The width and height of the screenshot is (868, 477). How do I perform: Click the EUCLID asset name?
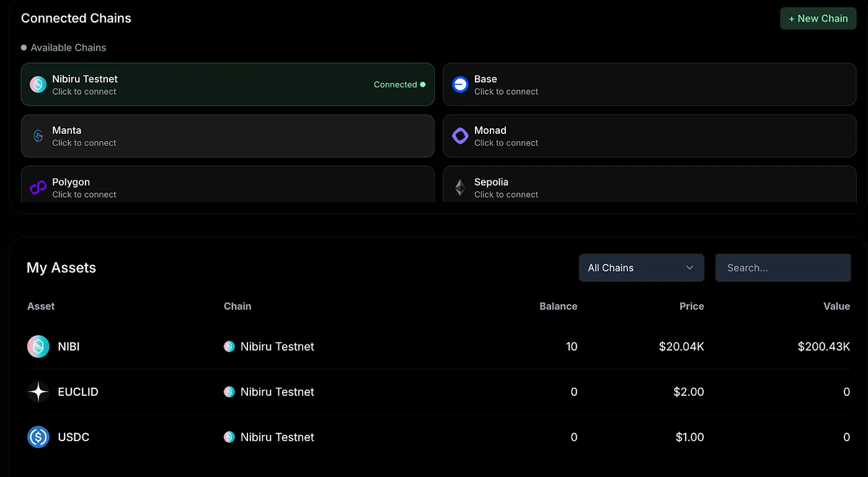coord(78,392)
